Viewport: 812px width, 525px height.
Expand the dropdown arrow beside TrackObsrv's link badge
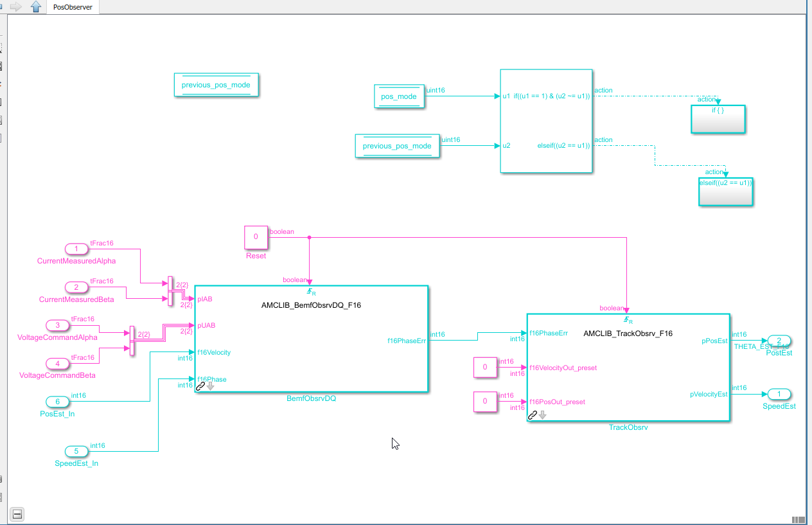[543, 416]
